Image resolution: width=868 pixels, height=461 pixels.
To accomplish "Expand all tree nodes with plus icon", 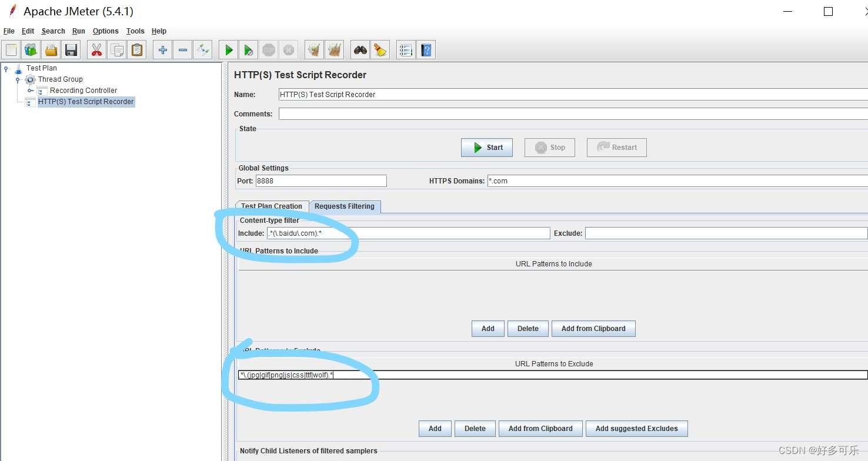I will tap(163, 50).
